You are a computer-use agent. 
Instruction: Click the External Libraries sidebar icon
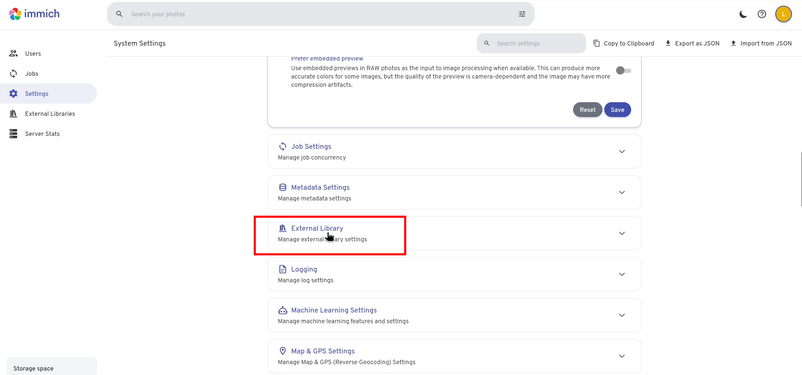[14, 114]
